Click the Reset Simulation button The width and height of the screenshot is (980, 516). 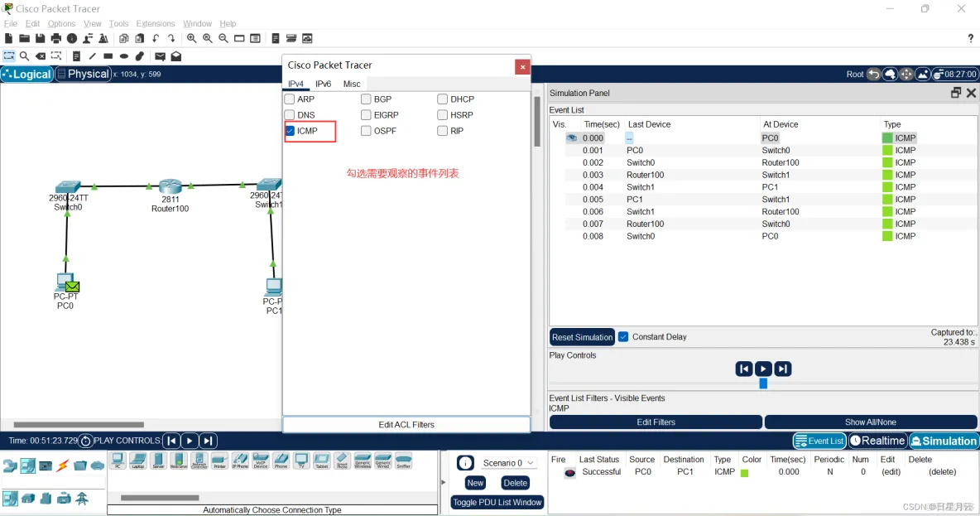coord(582,337)
